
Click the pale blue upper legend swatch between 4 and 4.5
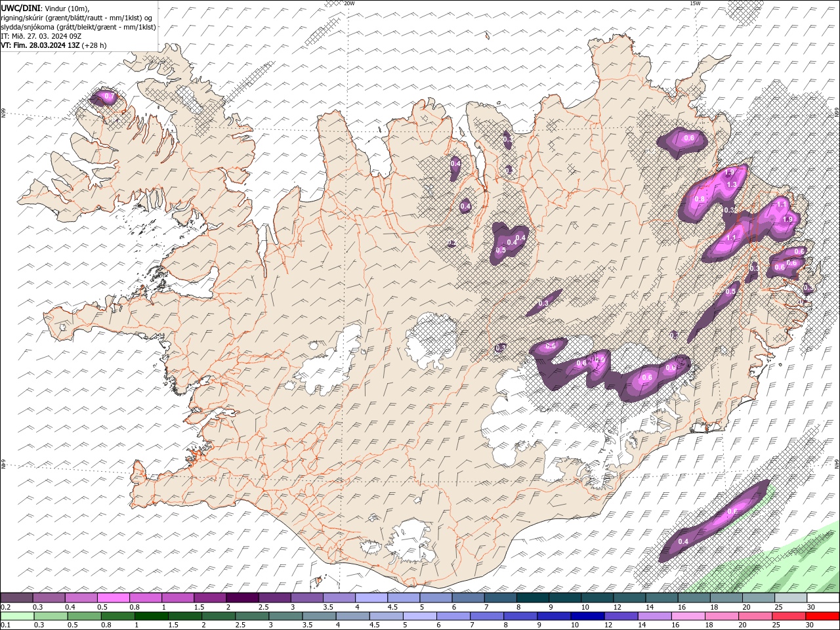(x=371, y=598)
